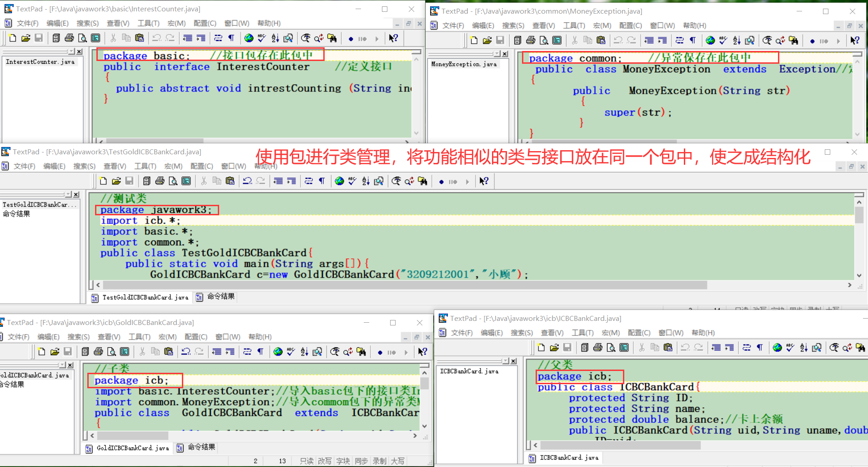868x467 pixels.
Task: Toggle word wrap in TestGoldICBCBankCard.java window
Action: [309, 181]
